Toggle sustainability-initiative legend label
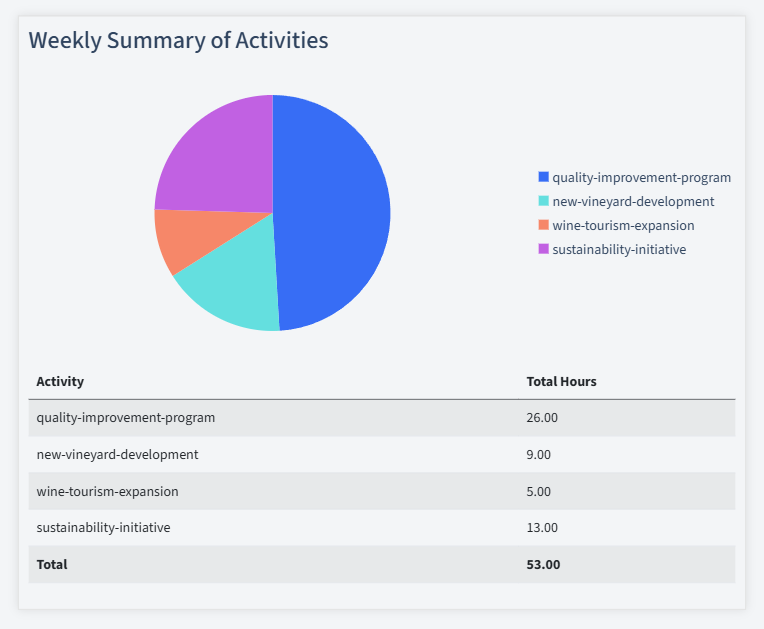Viewport: 764px width, 629px height. coord(619,249)
